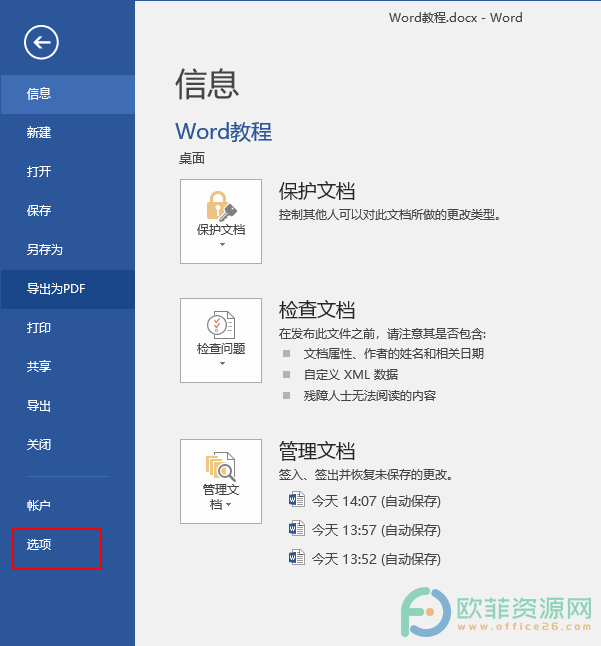
Task: Click the 检查文档 section heading
Action: coord(317,310)
